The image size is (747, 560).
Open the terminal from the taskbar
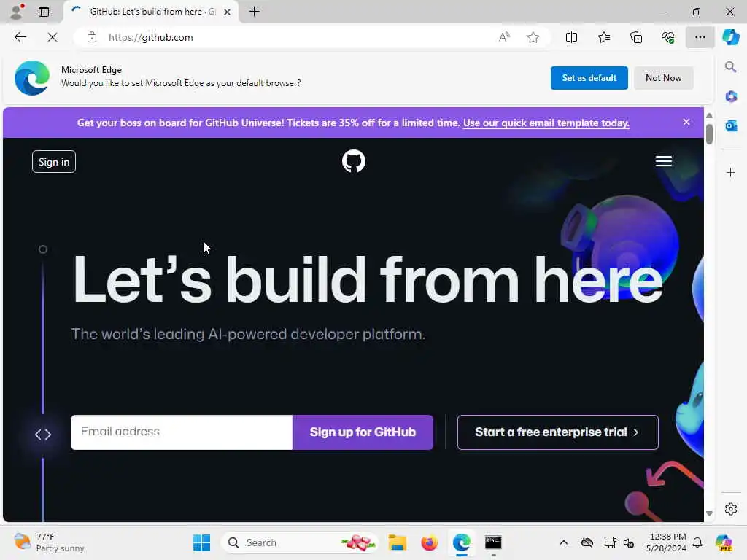pos(493,542)
